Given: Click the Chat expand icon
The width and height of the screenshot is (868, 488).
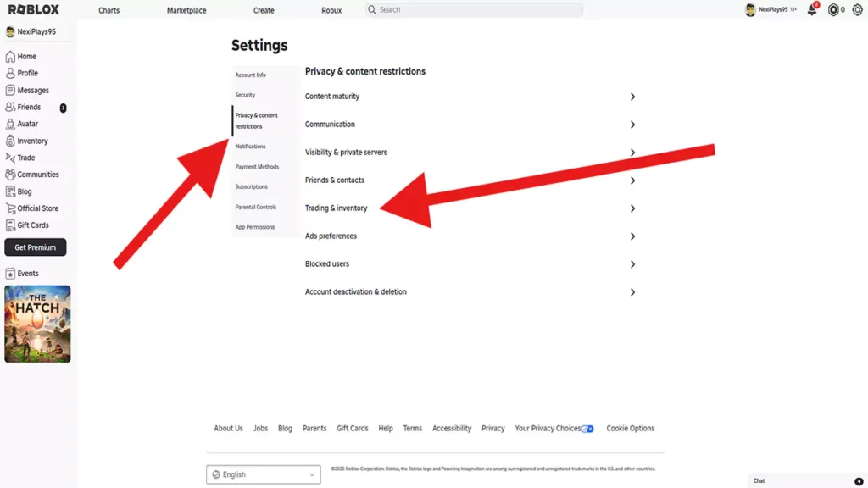Looking at the screenshot, I should 859,481.
